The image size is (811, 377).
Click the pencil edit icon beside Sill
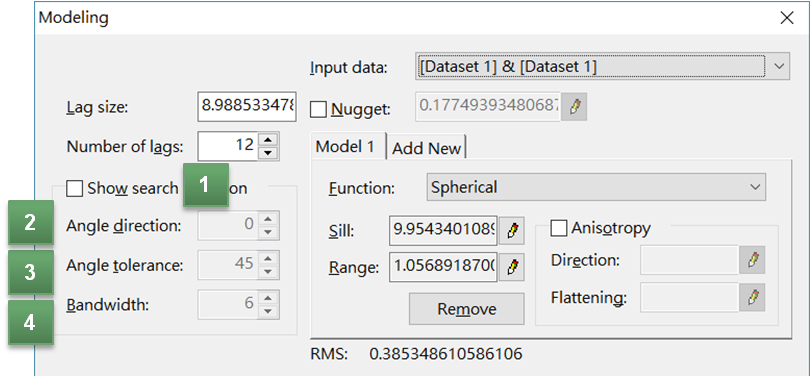(x=512, y=230)
